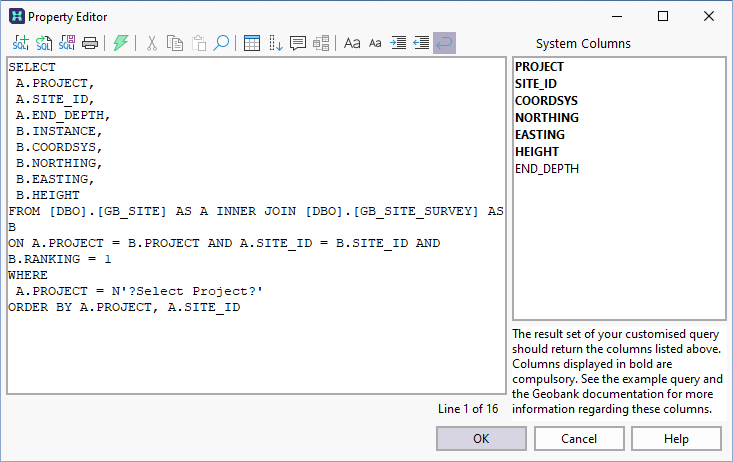Screen dimensions: 733x462
Task: Click the System Columns heading
Action: [583, 43]
